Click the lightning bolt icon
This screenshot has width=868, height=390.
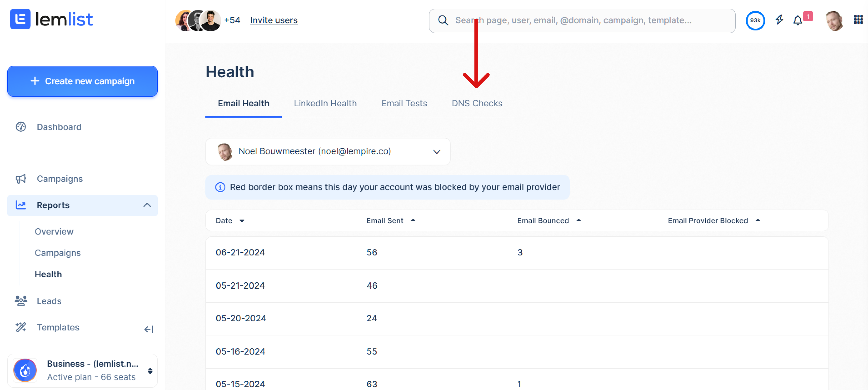pos(779,20)
